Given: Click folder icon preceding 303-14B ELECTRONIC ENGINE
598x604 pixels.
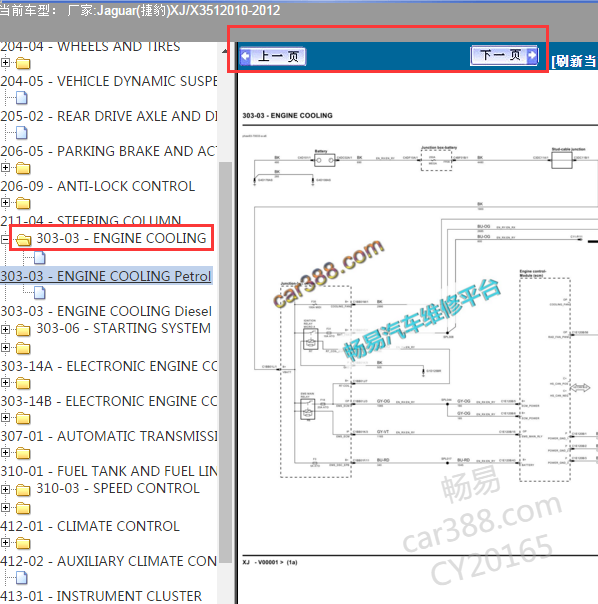Looking at the screenshot, I should pos(23,383).
